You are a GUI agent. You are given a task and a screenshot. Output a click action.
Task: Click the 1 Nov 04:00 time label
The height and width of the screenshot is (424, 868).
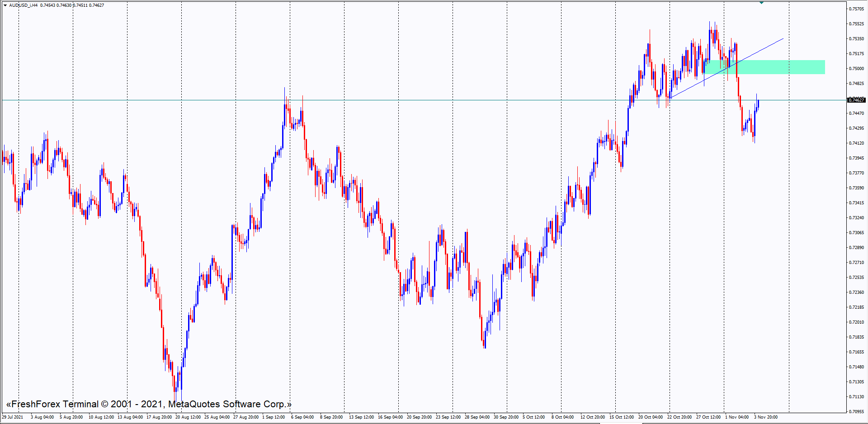737,417
